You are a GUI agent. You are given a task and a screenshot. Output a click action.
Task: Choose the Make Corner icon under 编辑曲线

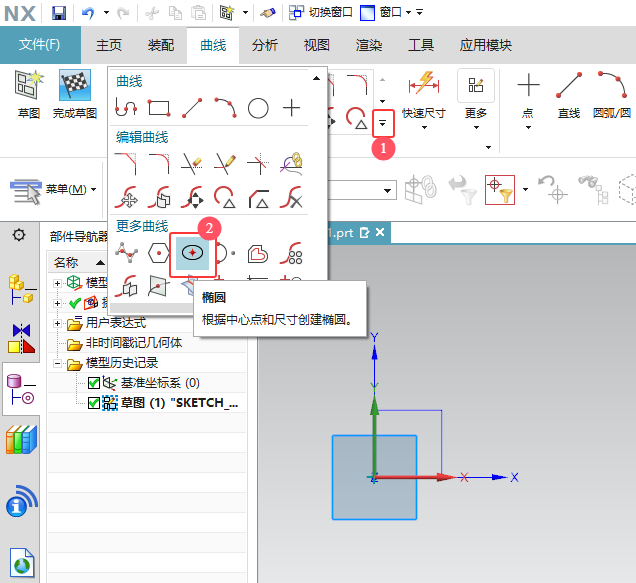(x=258, y=164)
